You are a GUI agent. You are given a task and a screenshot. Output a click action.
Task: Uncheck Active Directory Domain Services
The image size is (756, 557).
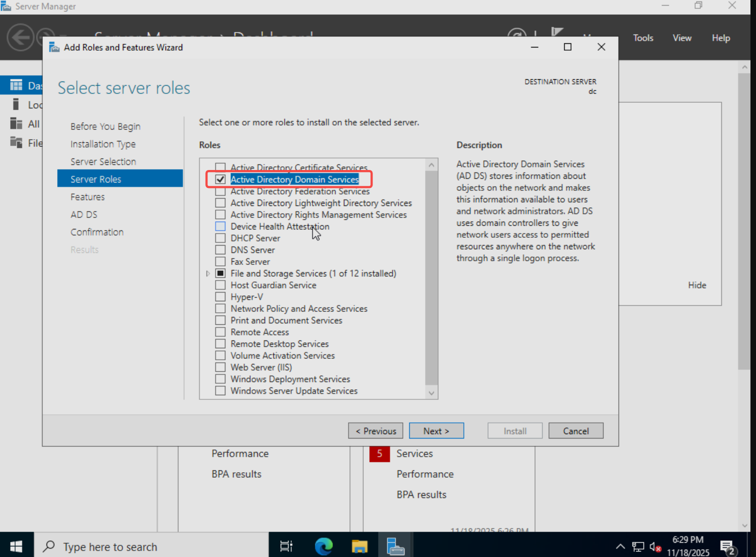click(x=220, y=179)
